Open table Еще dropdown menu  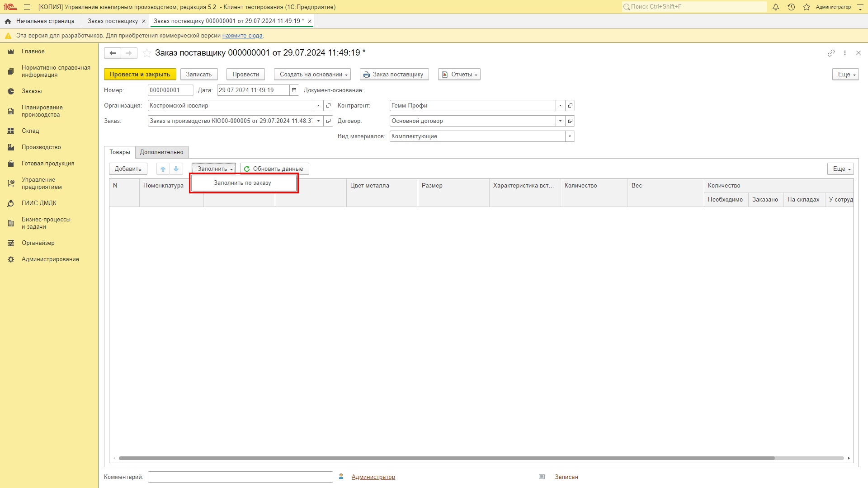pyautogui.click(x=840, y=169)
